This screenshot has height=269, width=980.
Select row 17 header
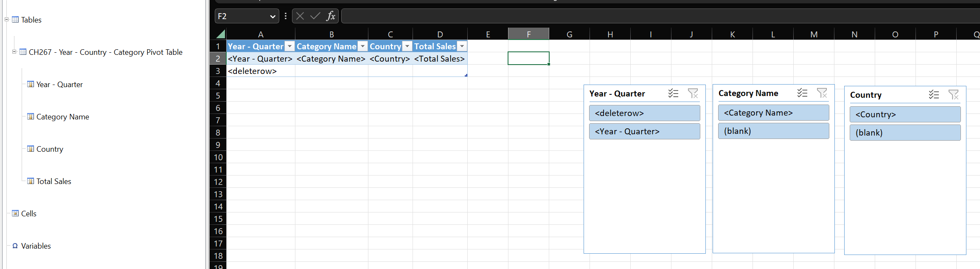[x=218, y=244]
